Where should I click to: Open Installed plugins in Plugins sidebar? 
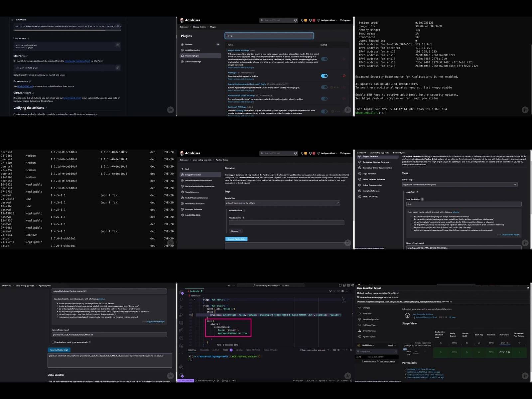(x=200, y=56)
